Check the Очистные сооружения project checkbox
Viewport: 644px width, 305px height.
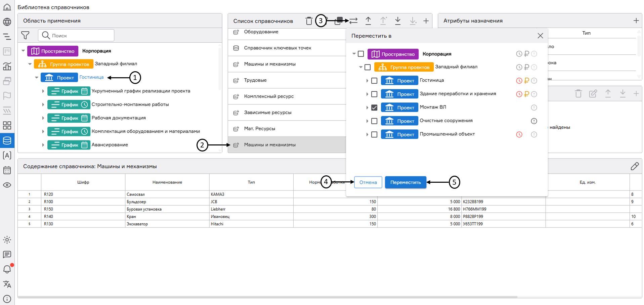tap(374, 121)
